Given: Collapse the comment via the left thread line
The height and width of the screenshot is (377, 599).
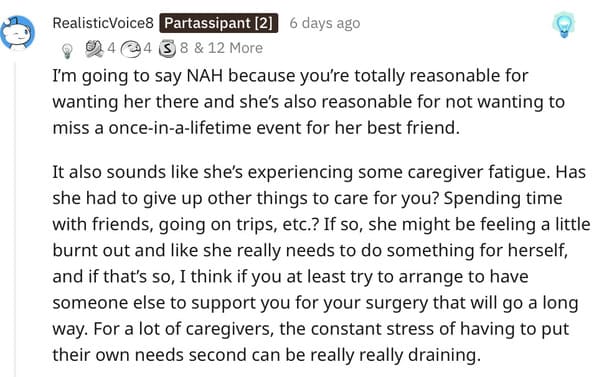Looking at the screenshot, I should (16, 220).
